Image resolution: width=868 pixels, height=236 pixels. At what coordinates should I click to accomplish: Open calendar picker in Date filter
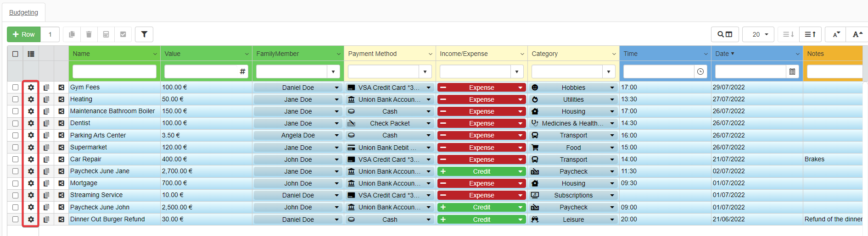[x=792, y=71]
